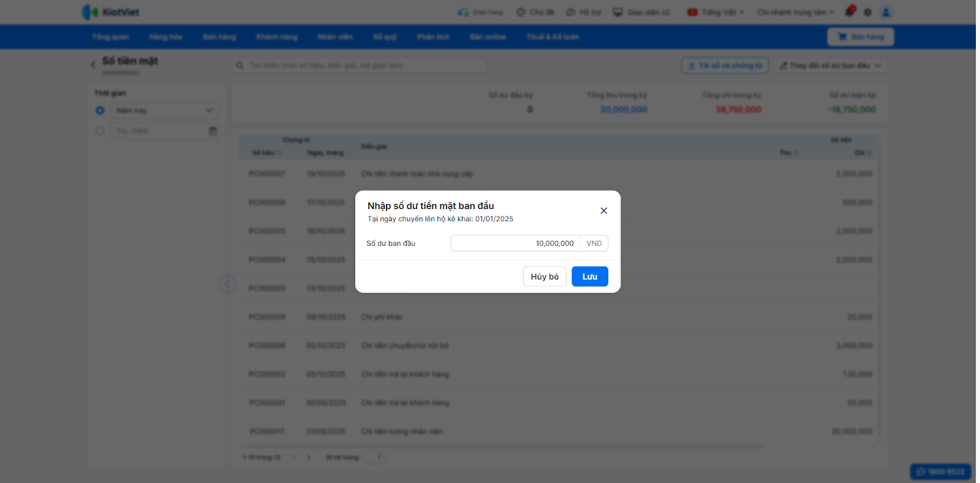Collapse the filter sidebar with the arrow
Screen dimensions: 980x483
(227, 284)
